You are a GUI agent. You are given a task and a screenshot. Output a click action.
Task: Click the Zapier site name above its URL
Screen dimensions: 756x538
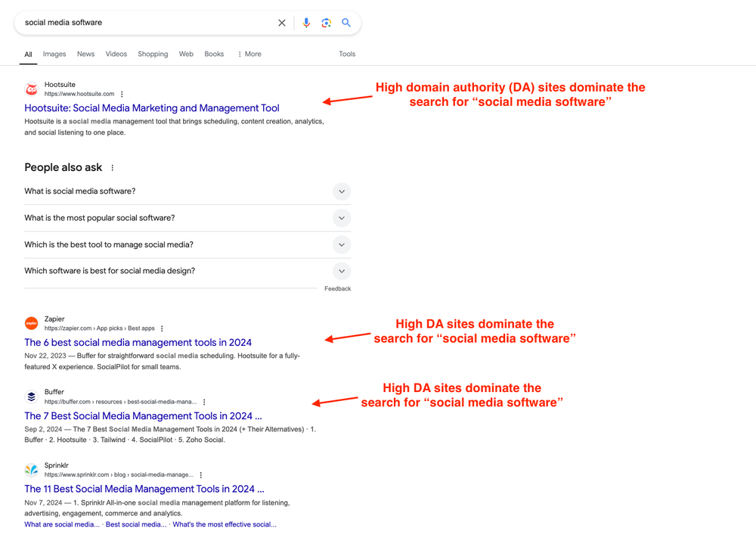click(x=54, y=319)
